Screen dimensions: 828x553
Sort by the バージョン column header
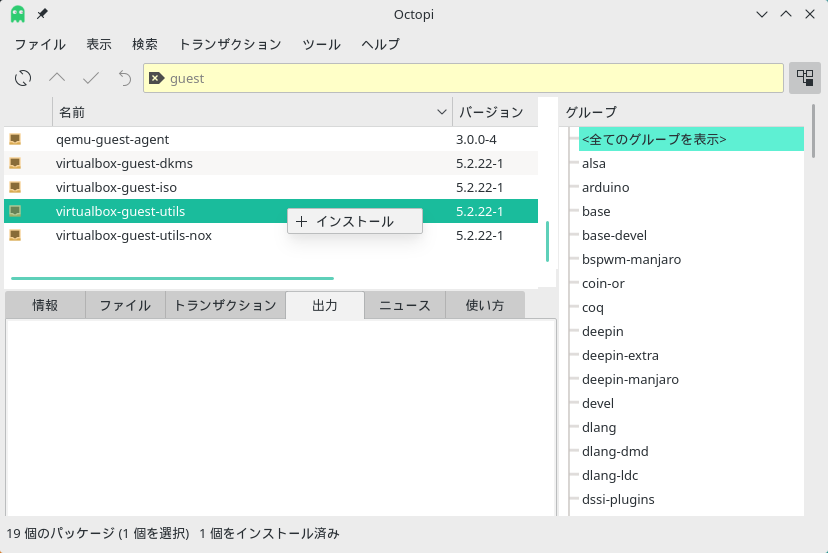click(x=495, y=112)
